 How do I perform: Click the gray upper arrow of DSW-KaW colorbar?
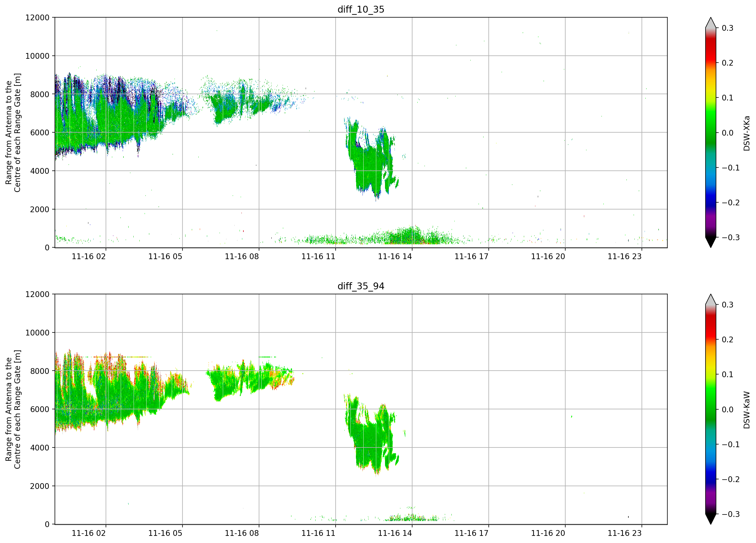click(711, 300)
